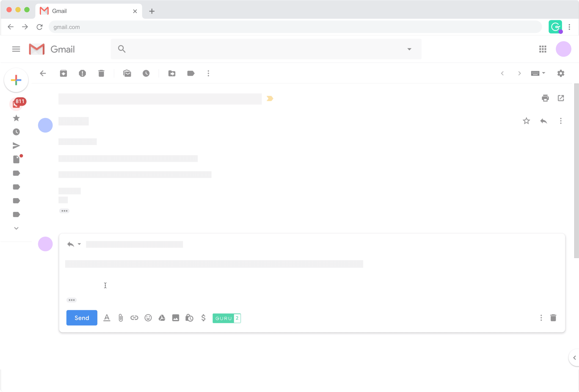
Task: Expand more labels in left sidebar
Action: click(16, 228)
